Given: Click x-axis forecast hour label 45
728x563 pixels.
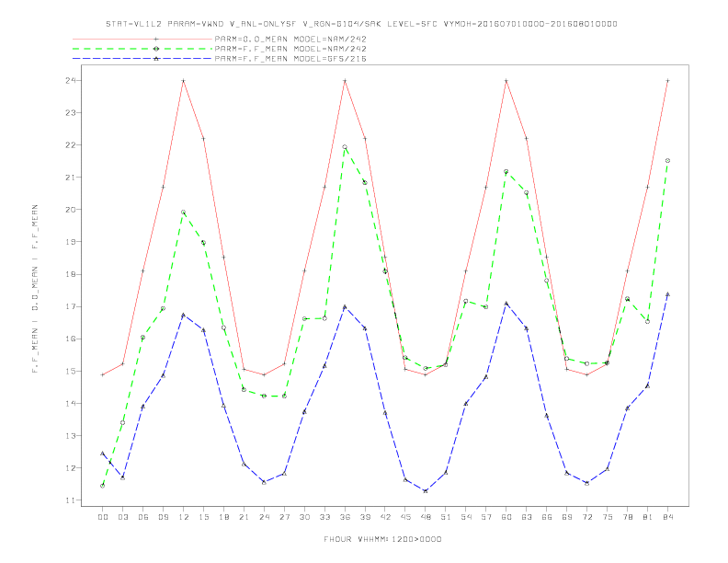Looking at the screenshot, I should pyautogui.click(x=405, y=517).
